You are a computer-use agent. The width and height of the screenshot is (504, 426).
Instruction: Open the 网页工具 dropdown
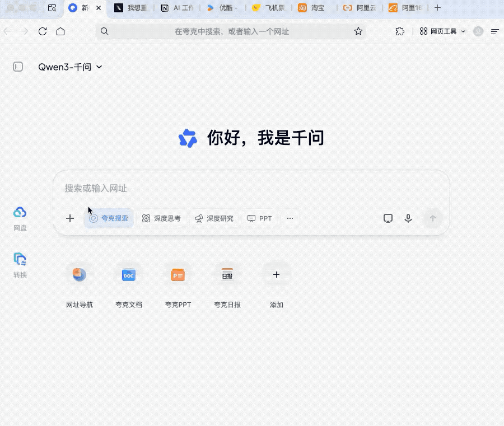point(442,31)
